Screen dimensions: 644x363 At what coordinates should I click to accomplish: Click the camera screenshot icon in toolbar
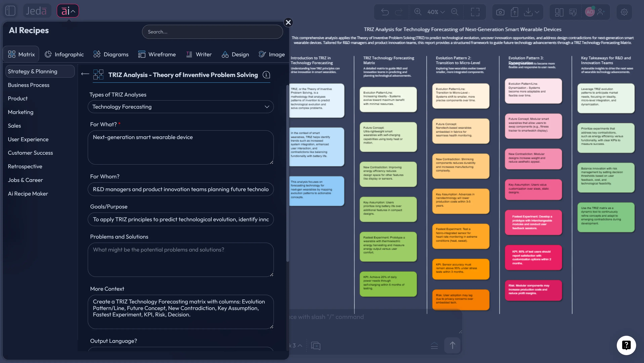tap(500, 12)
